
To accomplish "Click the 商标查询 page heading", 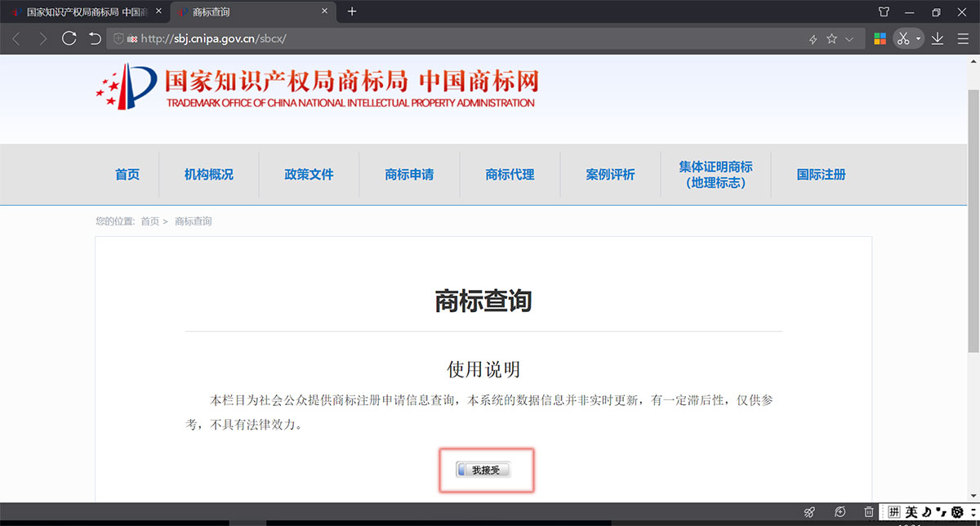I will [x=483, y=301].
